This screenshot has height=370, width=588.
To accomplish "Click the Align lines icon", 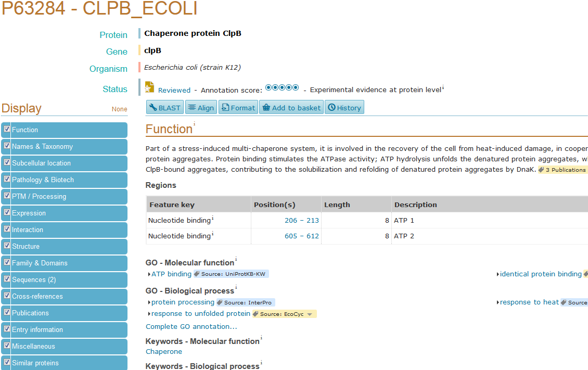I will click(x=191, y=108).
